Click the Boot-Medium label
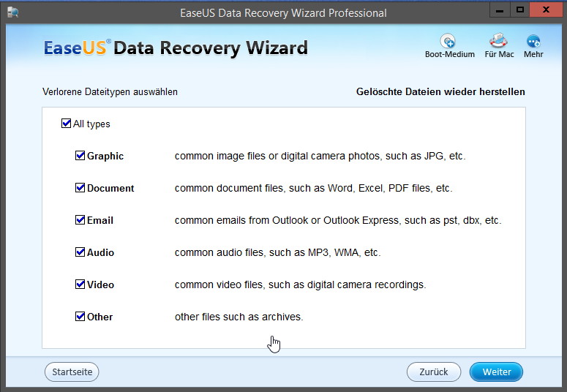567x392 pixels. tap(450, 54)
